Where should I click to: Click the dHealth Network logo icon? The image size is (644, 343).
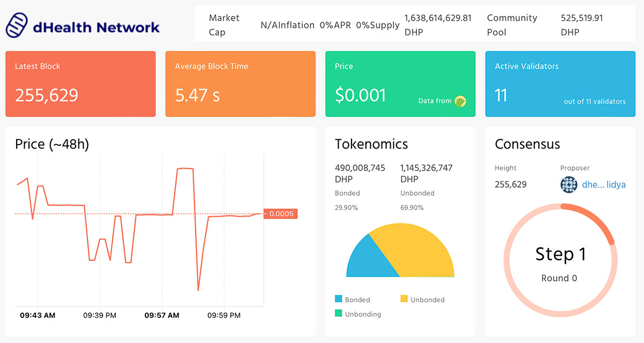[17, 26]
